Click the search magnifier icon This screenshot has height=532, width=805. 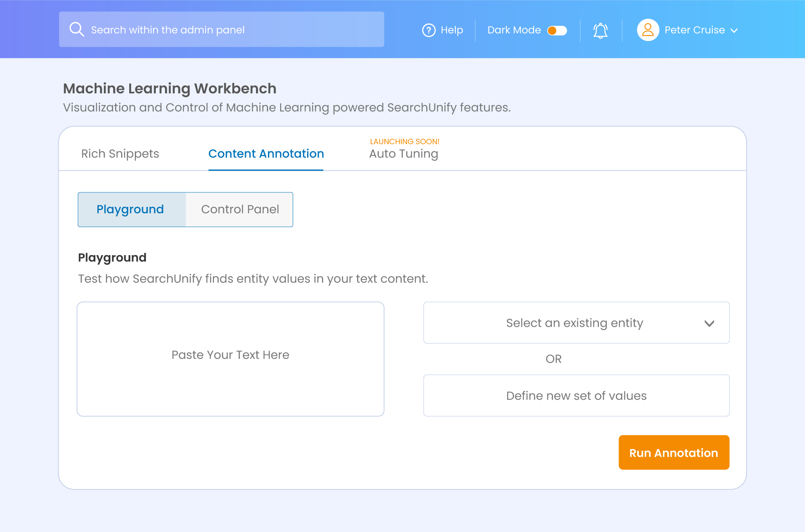point(76,30)
